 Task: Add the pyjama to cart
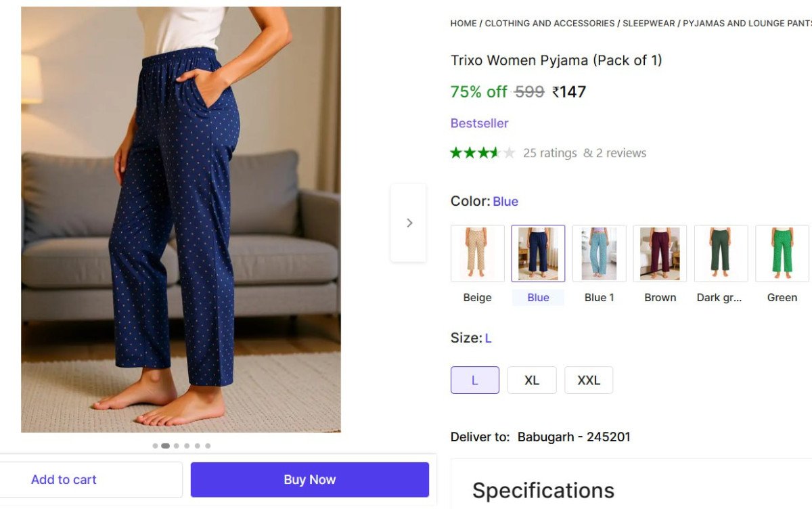(x=64, y=480)
